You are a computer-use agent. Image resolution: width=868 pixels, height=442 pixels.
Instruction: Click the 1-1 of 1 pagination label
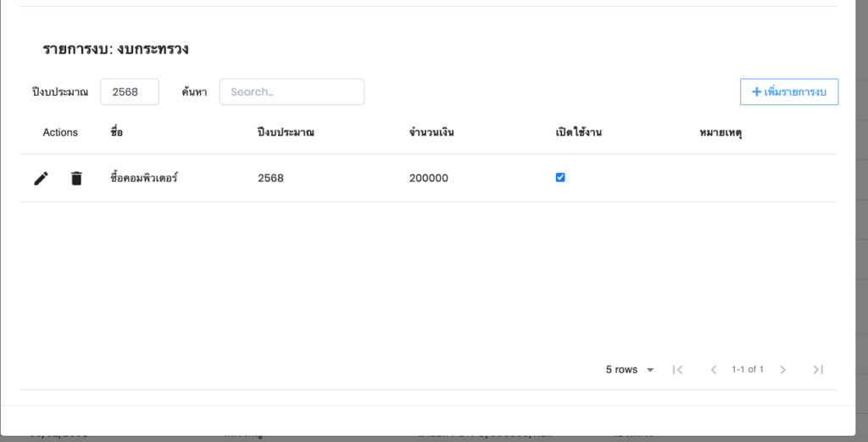(748, 370)
